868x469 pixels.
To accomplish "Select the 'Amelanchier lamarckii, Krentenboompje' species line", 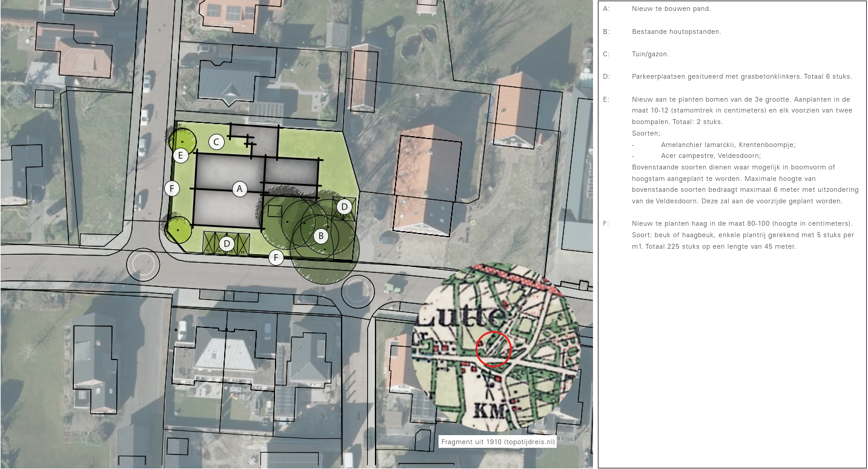I will pyautogui.click(x=728, y=145).
